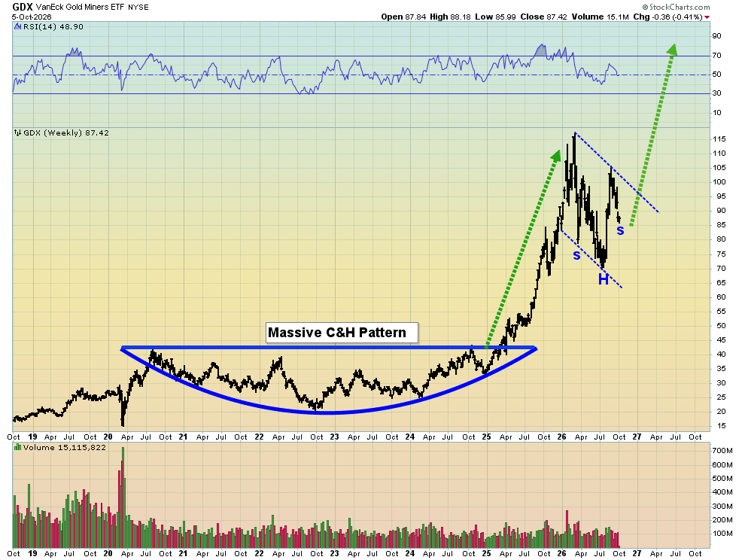
Task: Click the NYSE exchange label
Action: pos(138,8)
